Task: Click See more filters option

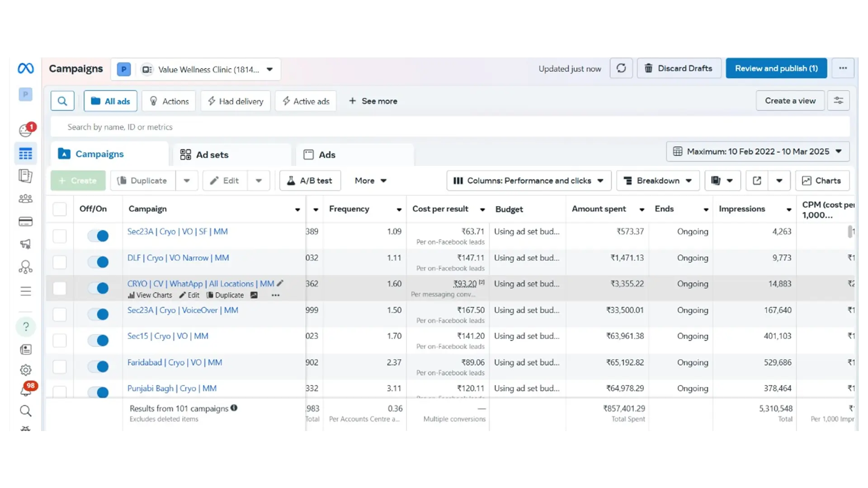Action: 373,101
